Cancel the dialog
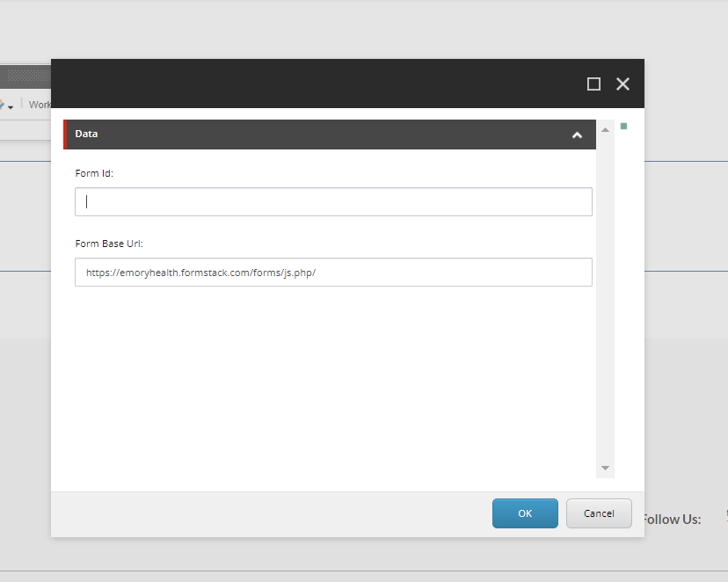The width and height of the screenshot is (728, 582). tap(599, 513)
